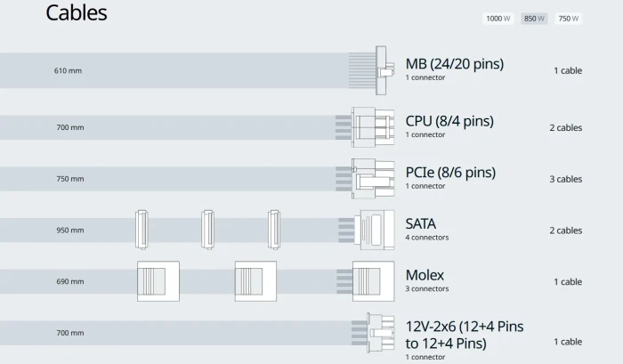Click the middle small SATA connector
This screenshot has width=623, height=364.
click(x=207, y=230)
